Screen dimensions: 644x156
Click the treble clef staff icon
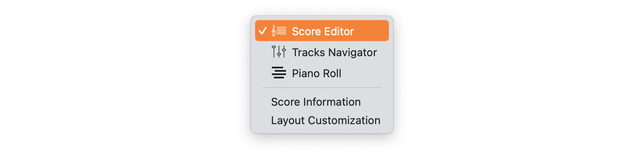(279, 31)
